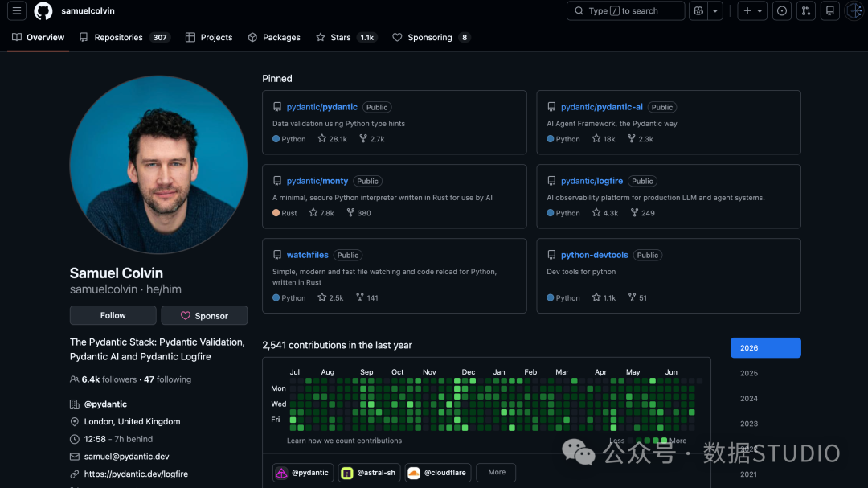Screen dimensions: 868x488
Task: View 380 forks of pydantic/monty
Action: coord(358,213)
